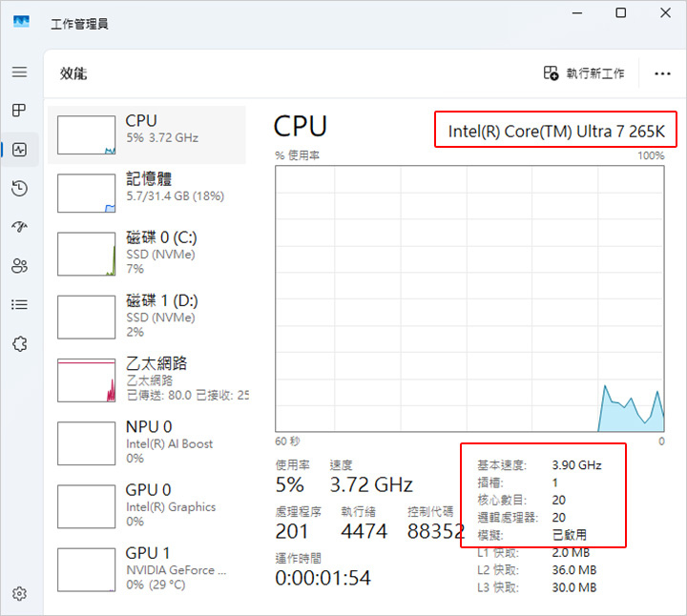Go to Processes page icon in sidebar
This screenshot has height=616, width=687.
pos(19,110)
